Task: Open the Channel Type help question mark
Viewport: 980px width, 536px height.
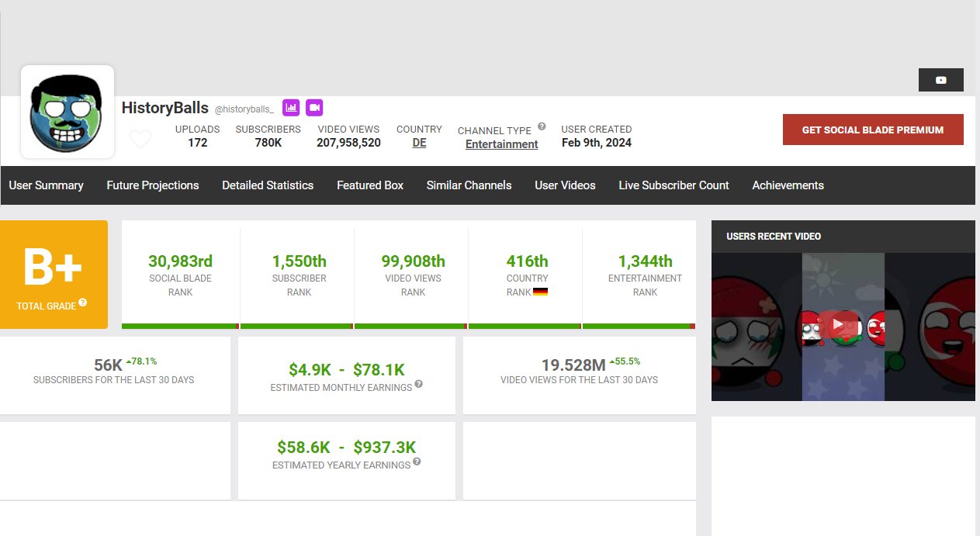Action: click(542, 126)
